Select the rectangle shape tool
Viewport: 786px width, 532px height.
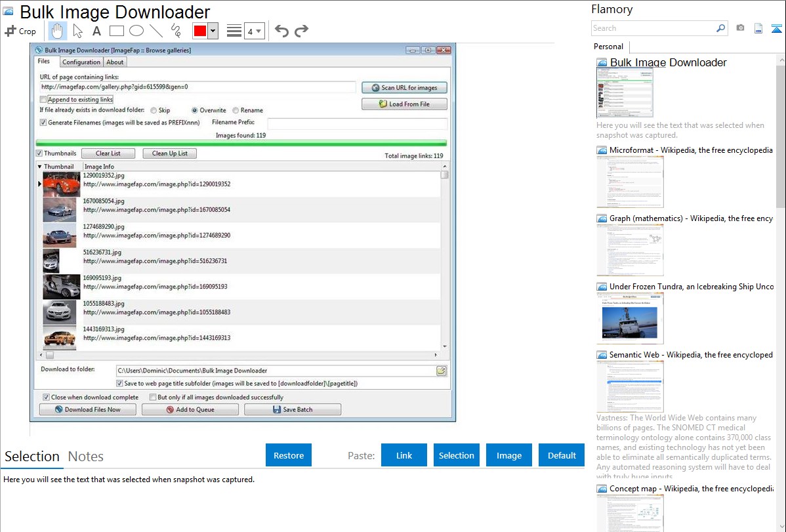pos(117,31)
